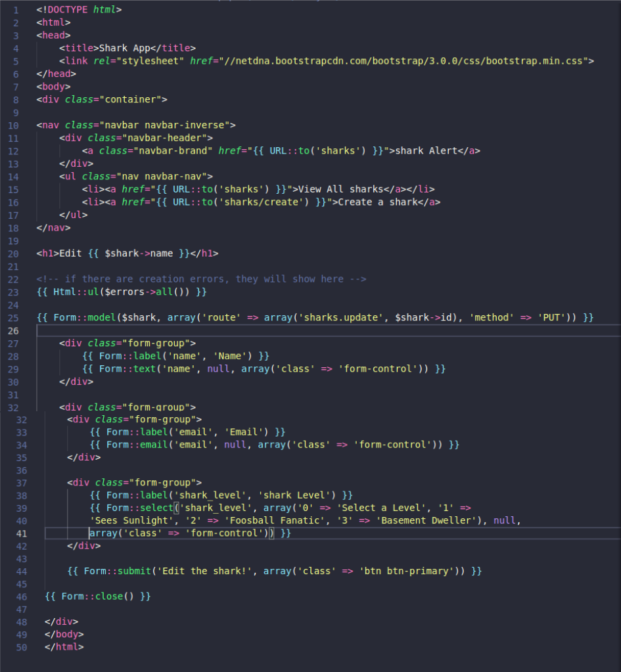Click the 'Create a shark' anchor text
This screenshot has width=621, height=672.
378,202
